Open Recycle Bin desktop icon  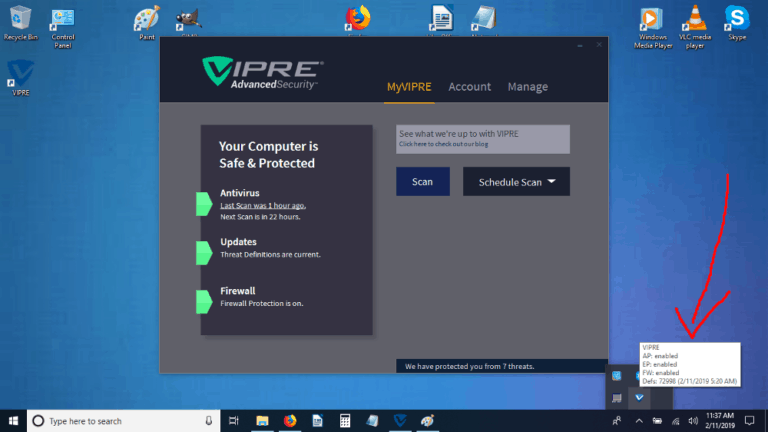click(x=20, y=22)
